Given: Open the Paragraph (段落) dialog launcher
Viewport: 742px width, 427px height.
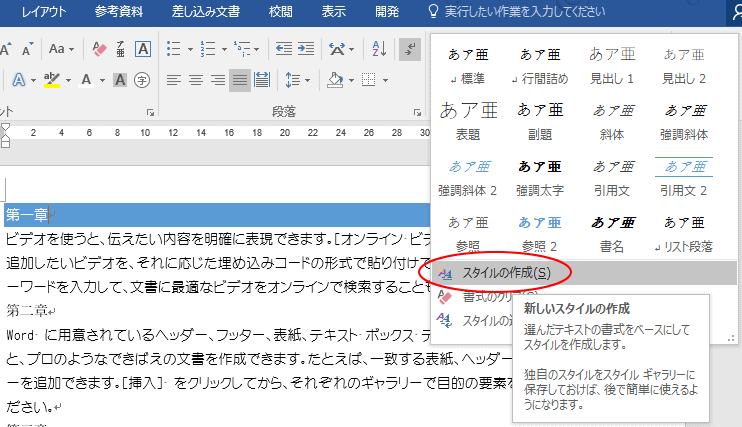Looking at the screenshot, I should pyautogui.click(x=417, y=112).
